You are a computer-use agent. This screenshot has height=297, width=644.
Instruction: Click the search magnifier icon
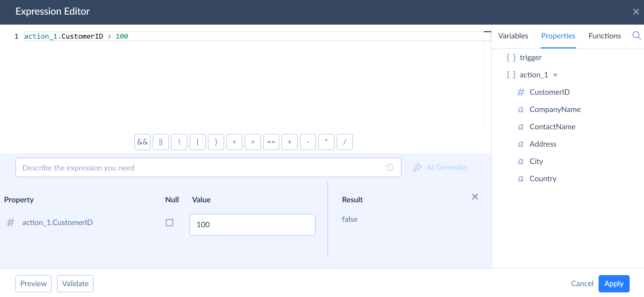tap(636, 36)
